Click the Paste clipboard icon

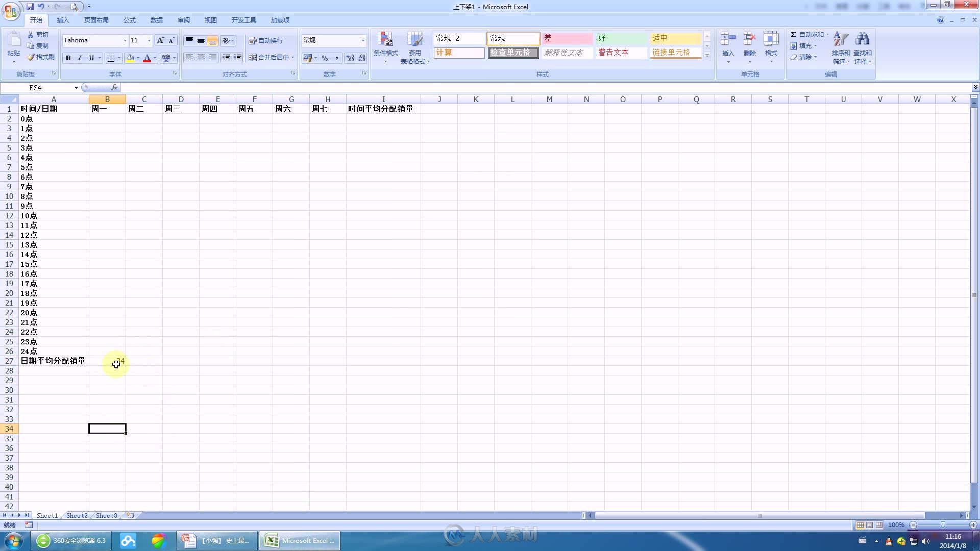click(x=14, y=40)
